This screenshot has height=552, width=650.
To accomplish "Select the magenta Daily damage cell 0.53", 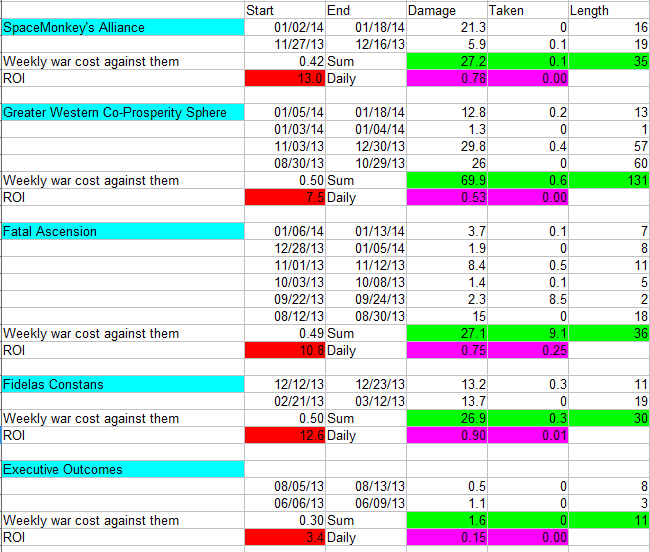I will pos(447,197).
